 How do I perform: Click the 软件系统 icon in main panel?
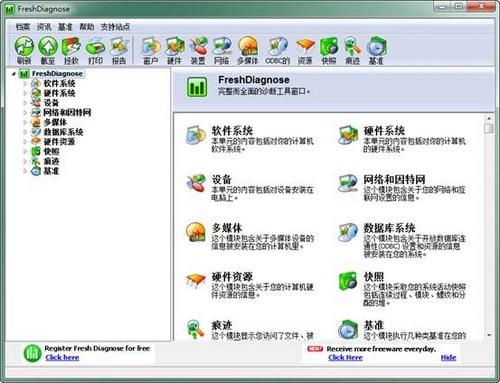click(x=196, y=135)
